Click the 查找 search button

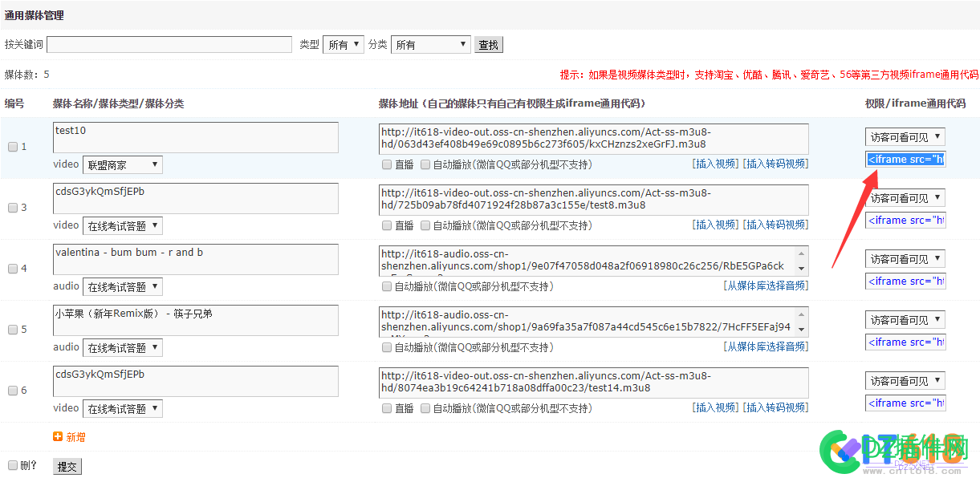[x=489, y=44]
